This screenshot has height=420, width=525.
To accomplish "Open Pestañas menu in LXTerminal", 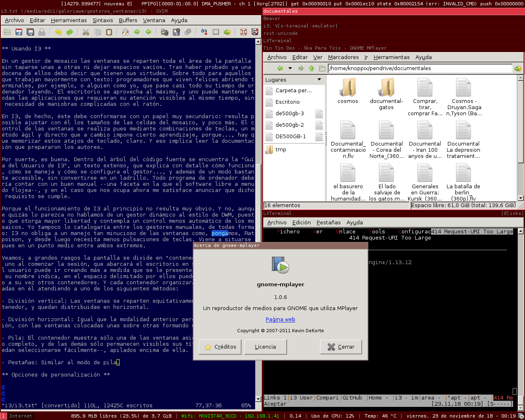I will (329, 223).
